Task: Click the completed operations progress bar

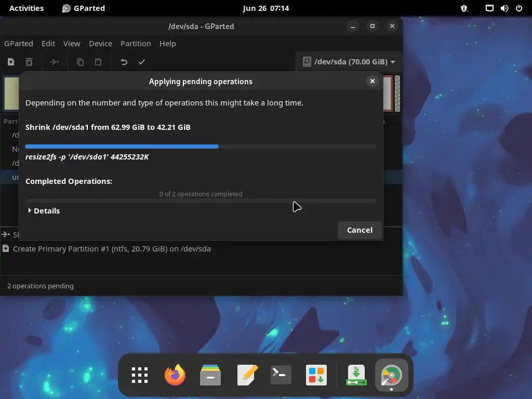Action: [x=201, y=201]
